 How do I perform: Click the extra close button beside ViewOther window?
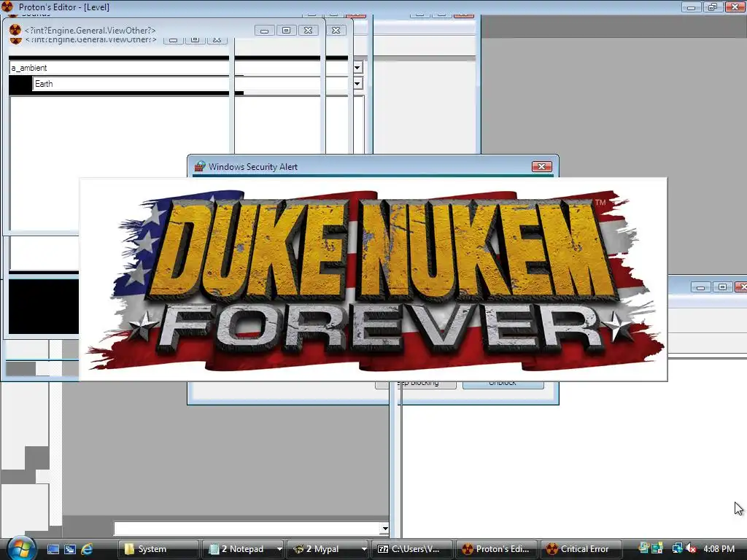point(336,31)
